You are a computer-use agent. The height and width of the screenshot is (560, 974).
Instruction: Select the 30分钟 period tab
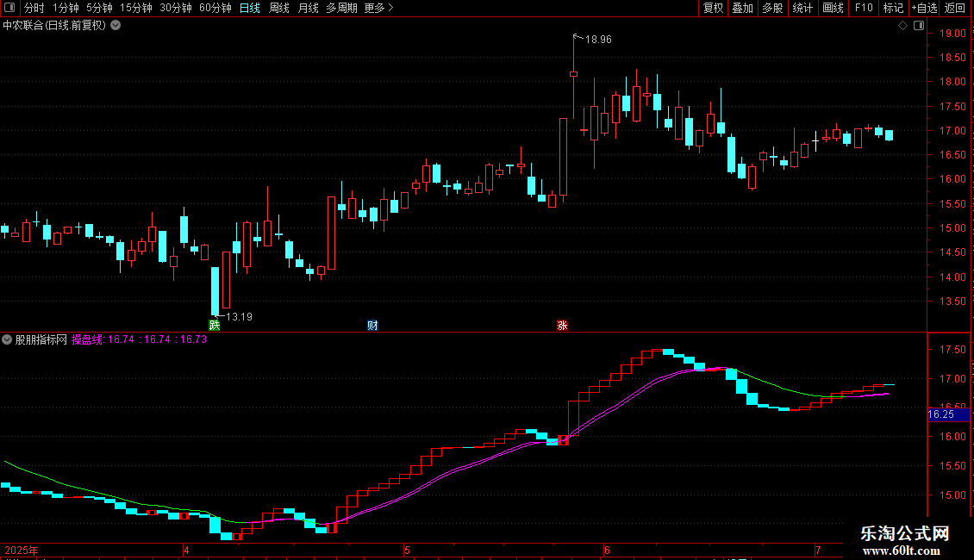coord(176,8)
